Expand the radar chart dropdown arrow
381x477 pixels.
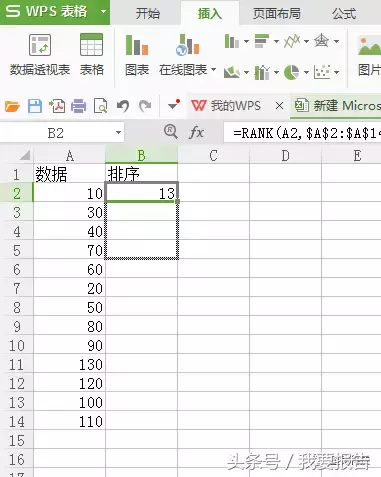(336, 42)
